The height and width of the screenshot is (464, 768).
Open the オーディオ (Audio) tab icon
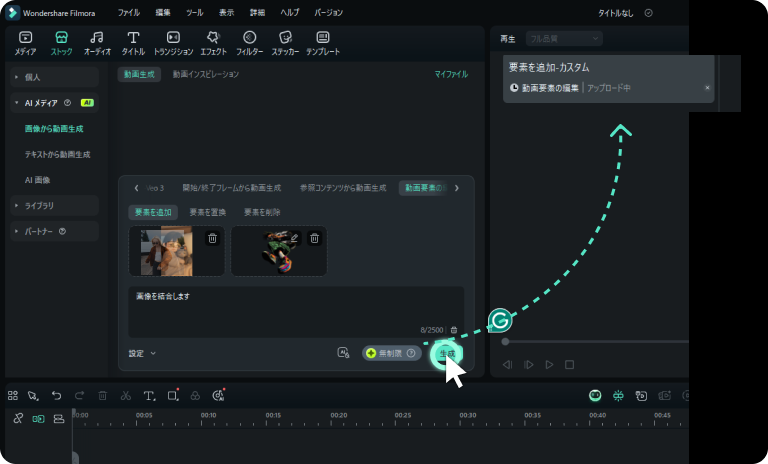tap(97, 42)
